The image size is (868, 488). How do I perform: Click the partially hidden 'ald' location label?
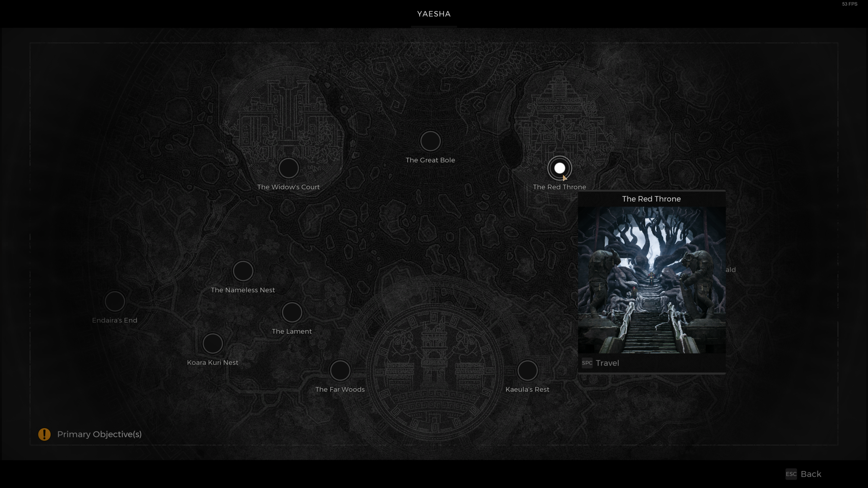tap(731, 270)
